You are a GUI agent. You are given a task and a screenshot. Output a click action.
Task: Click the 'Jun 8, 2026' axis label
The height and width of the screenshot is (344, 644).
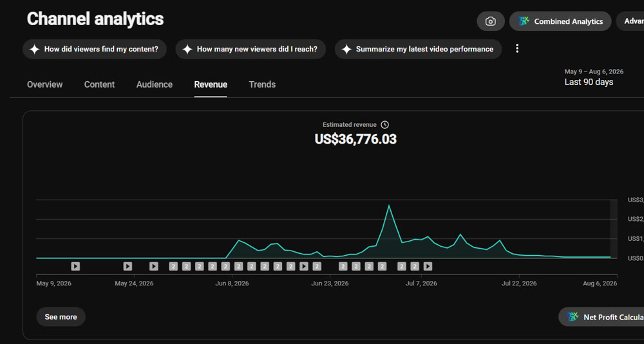coord(232,283)
